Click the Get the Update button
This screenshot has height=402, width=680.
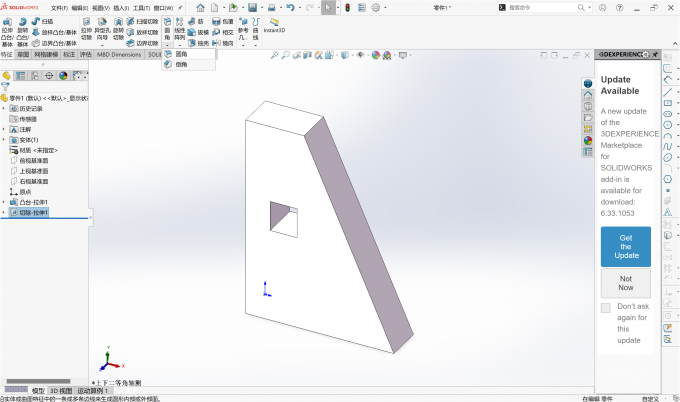coord(626,246)
